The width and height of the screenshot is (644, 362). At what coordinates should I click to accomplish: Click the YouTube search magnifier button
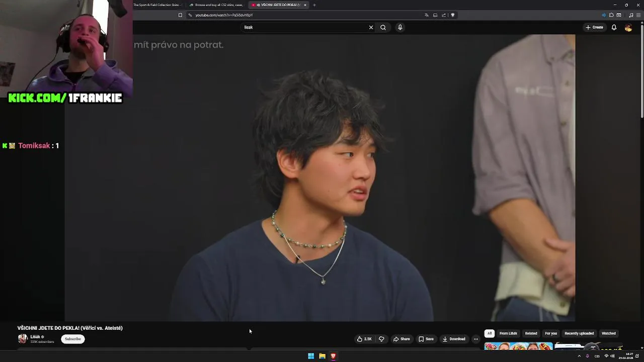[383, 28]
